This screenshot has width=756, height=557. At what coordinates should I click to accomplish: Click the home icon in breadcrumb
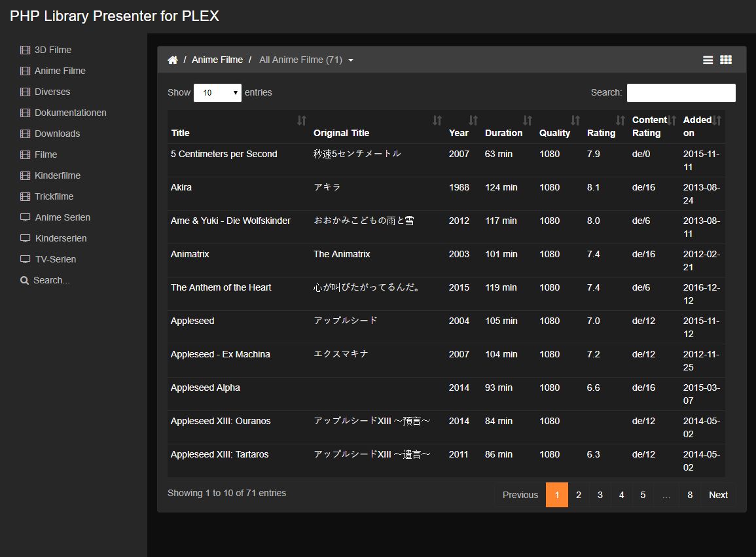pos(173,60)
